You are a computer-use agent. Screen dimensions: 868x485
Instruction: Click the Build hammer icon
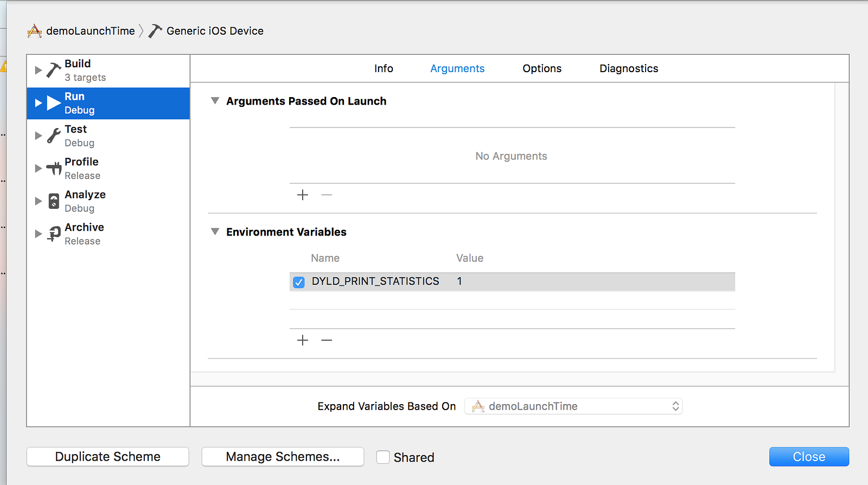pos(53,70)
